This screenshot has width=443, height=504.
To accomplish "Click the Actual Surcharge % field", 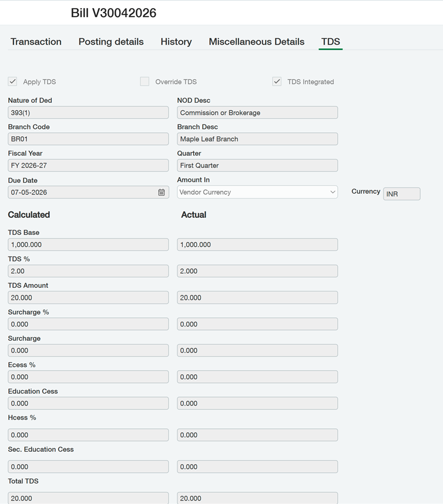I will coord(257,324).
